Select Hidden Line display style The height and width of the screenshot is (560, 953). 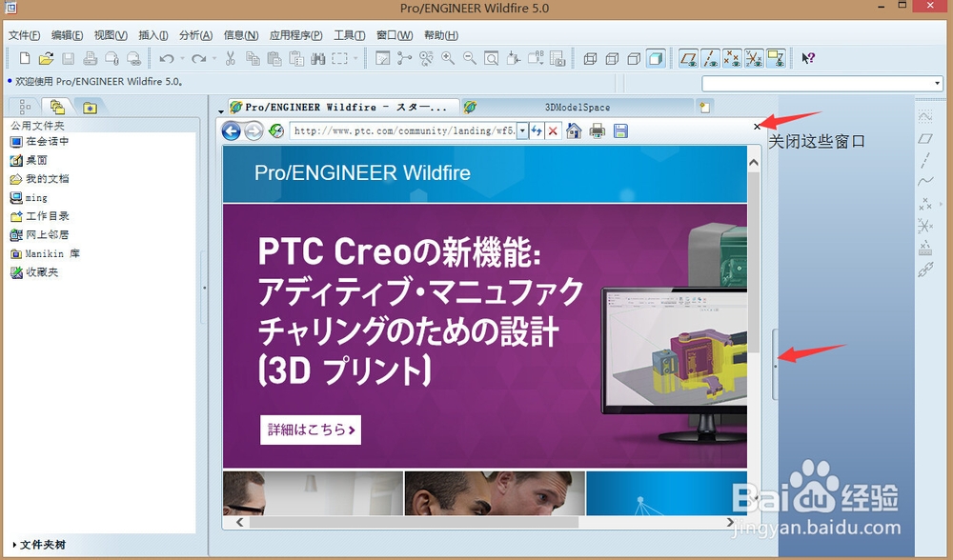click(x=612, y=58)
